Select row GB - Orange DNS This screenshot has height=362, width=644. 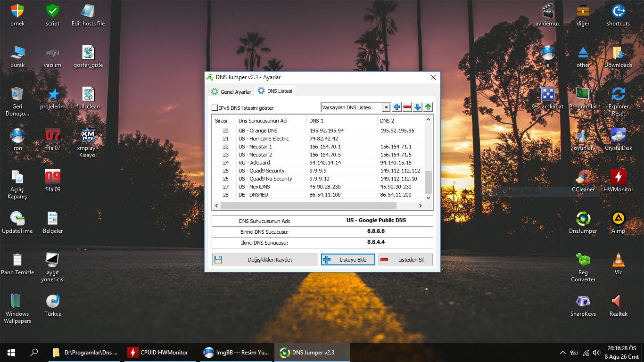(319, 131)
